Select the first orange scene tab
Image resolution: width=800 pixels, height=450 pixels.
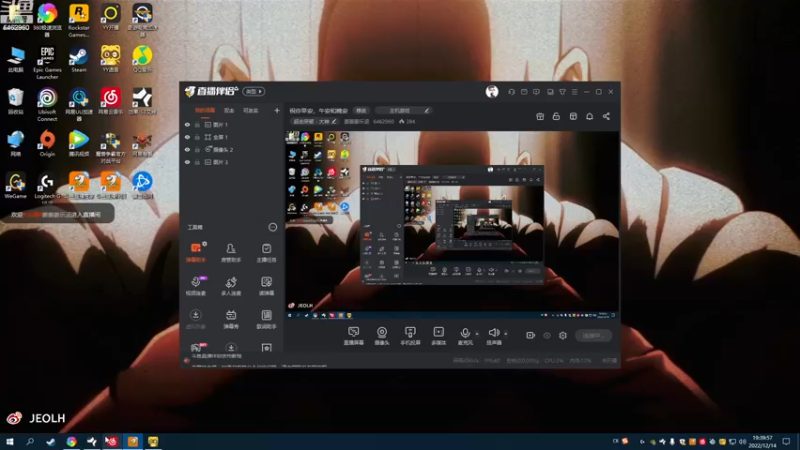205,110
